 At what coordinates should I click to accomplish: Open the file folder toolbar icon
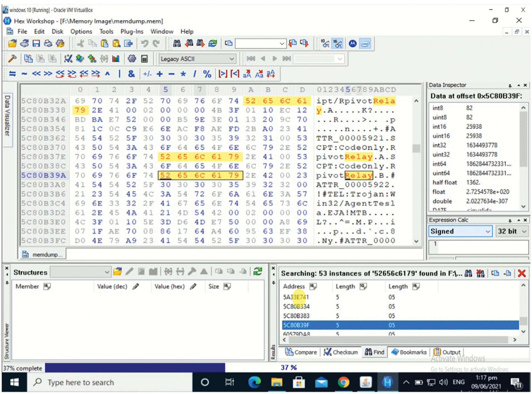pos(12,43)
